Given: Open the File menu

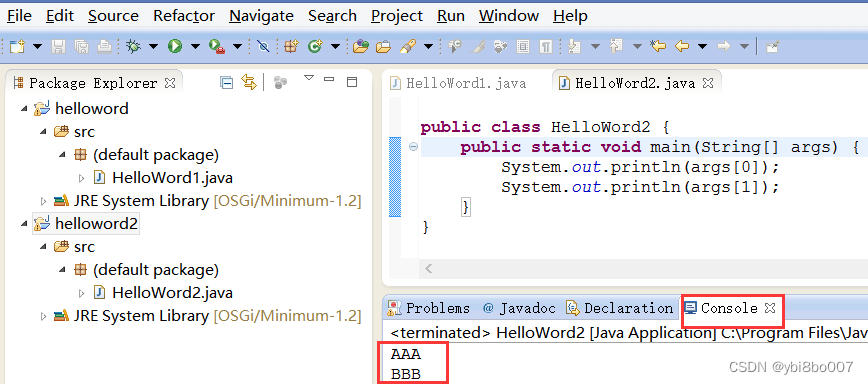Looking at the screenshot, I should tap(19, 15).
